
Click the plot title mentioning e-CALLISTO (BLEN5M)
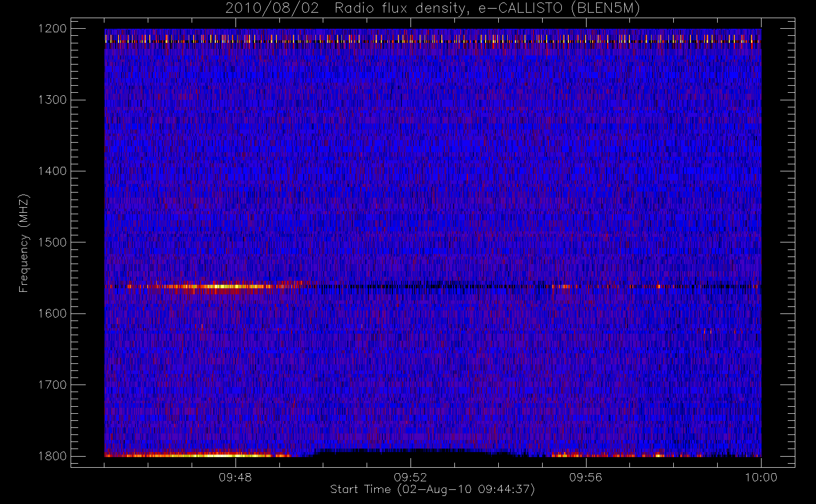coord(433,9)
